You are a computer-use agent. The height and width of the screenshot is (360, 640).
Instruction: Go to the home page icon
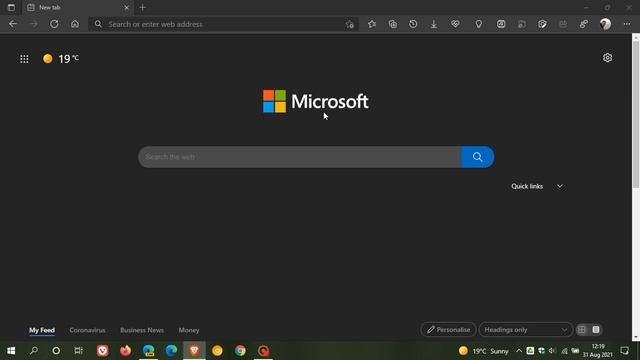pyautogui.click(x=75, y=24)
